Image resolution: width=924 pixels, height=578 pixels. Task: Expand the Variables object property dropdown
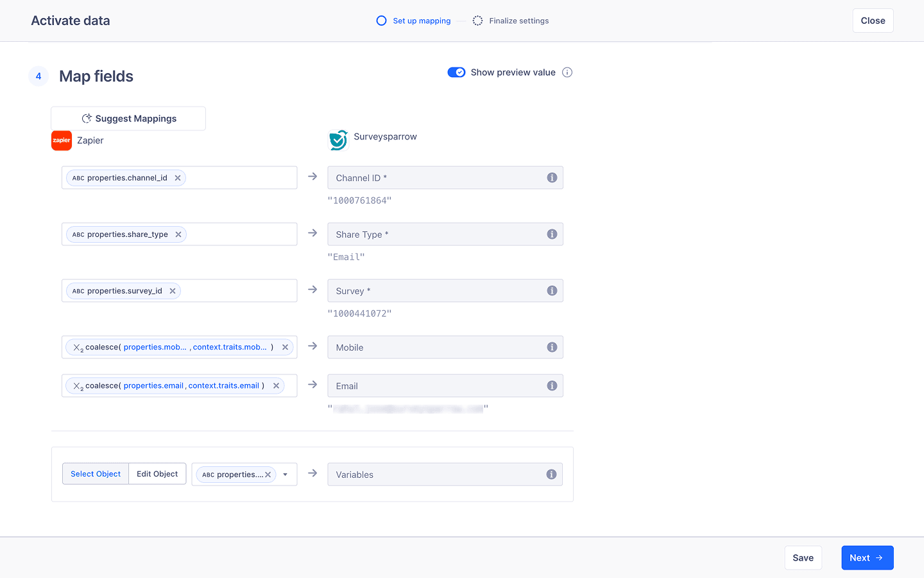286,475
